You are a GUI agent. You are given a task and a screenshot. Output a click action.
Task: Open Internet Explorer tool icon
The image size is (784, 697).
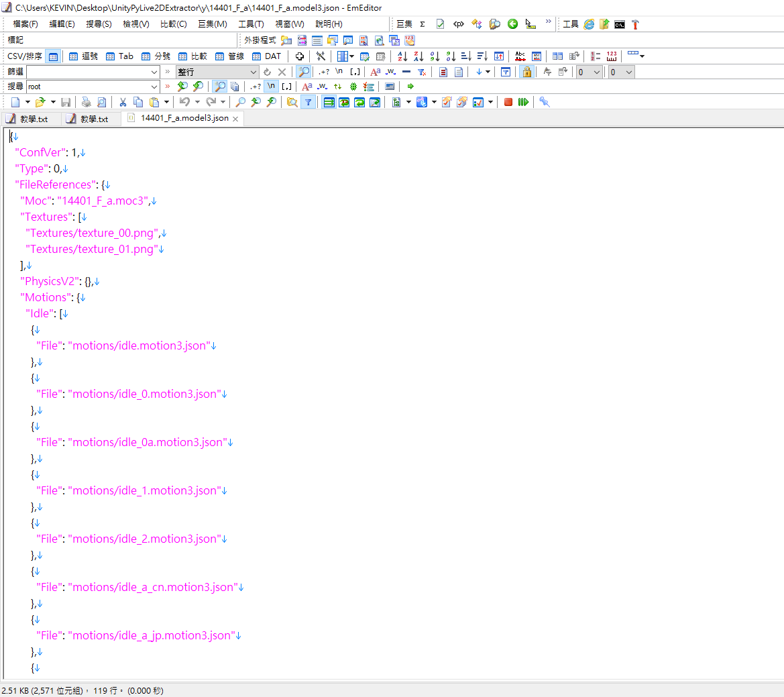[x=589, y=24]
